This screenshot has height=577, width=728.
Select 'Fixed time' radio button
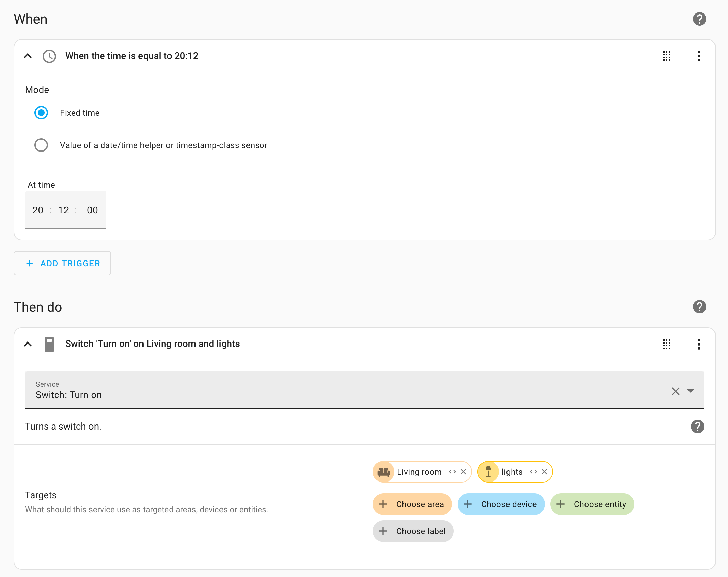tap(41, 113)
